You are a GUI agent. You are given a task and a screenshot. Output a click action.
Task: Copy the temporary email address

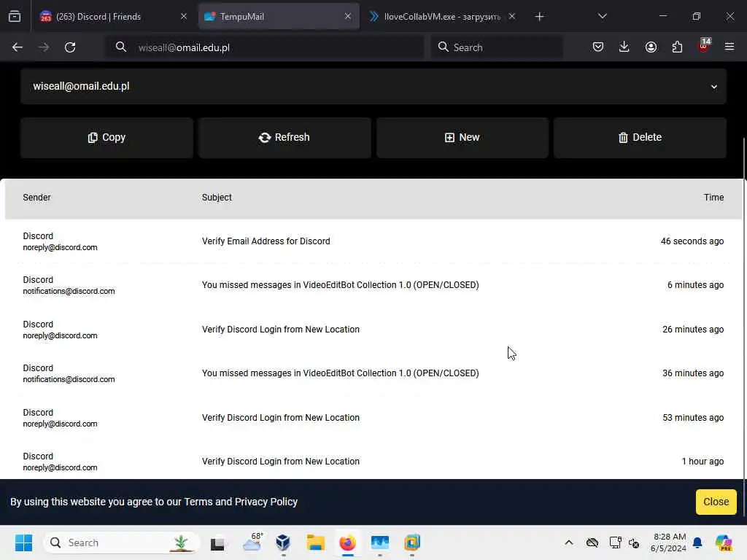(x=107, y=138)
